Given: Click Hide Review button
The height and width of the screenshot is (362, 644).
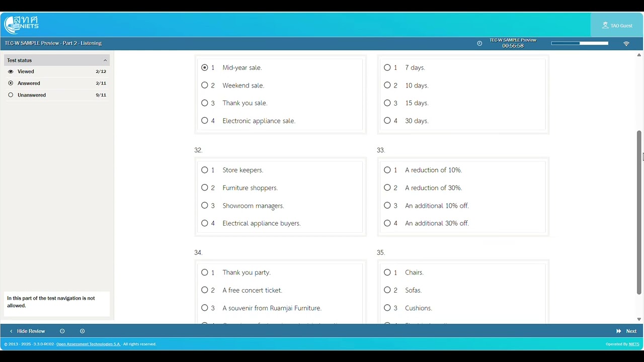Looking at the screenshot, I should tap(27, 331).
